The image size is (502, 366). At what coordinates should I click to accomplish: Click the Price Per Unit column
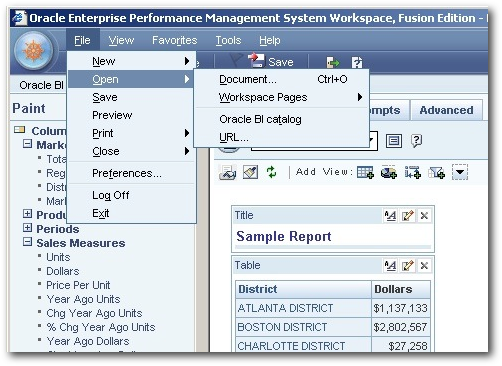click(x=78, y=285)
